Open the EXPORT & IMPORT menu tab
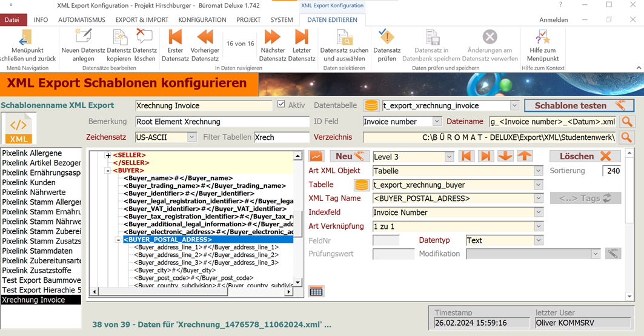Screen dimensions: 644x336 (x=142, y=19)
